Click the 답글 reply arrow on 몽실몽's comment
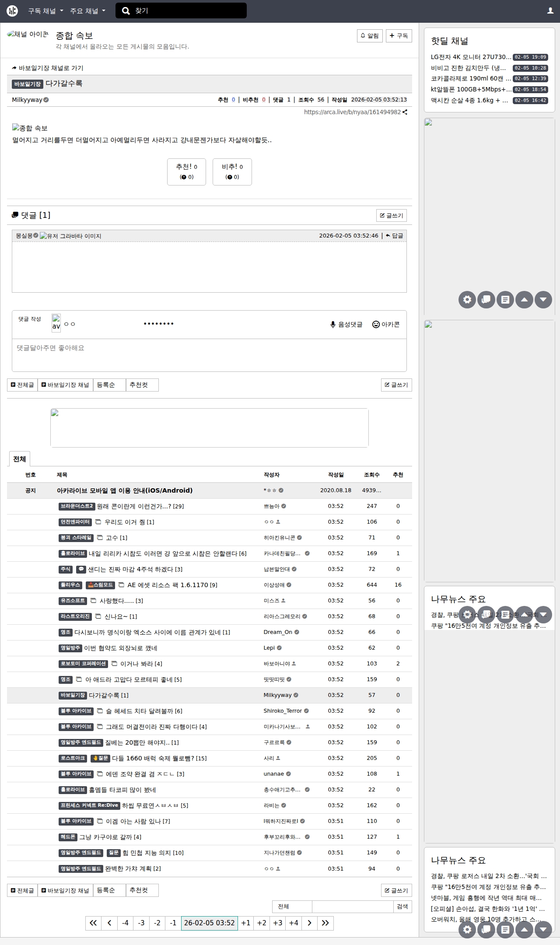The height and width of the screenshot is (945, 560). click(395, 236)
